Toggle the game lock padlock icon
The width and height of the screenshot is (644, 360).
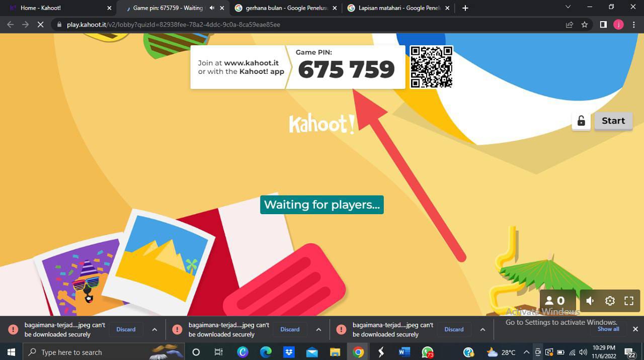tap(581, 121)
